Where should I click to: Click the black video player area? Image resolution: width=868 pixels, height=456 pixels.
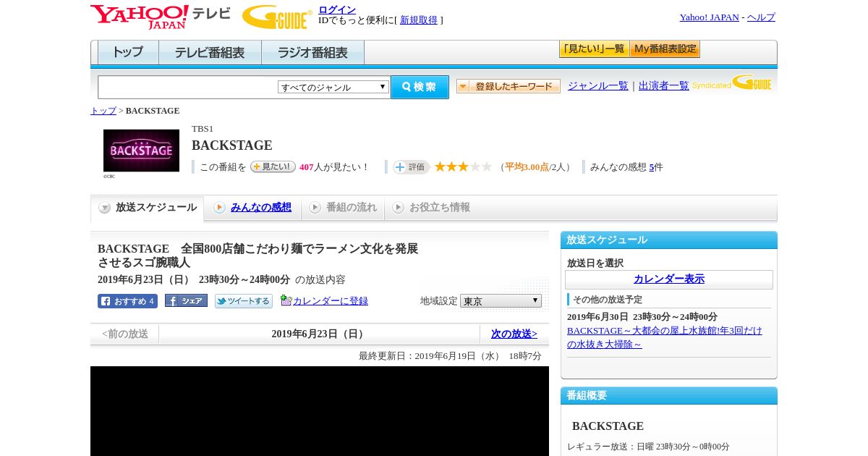pyautogui.click(x=320, y=411)
